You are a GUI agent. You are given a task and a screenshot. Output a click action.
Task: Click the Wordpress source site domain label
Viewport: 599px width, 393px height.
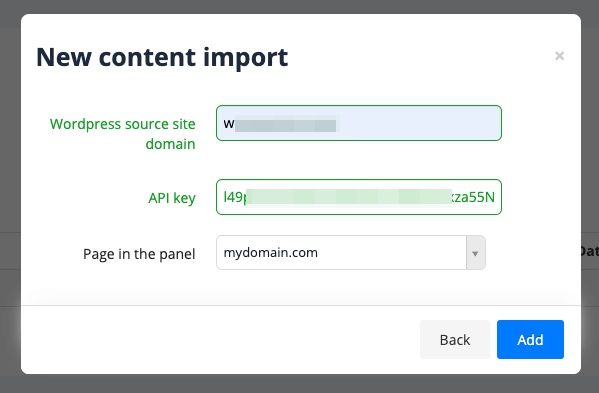(123, 134)
